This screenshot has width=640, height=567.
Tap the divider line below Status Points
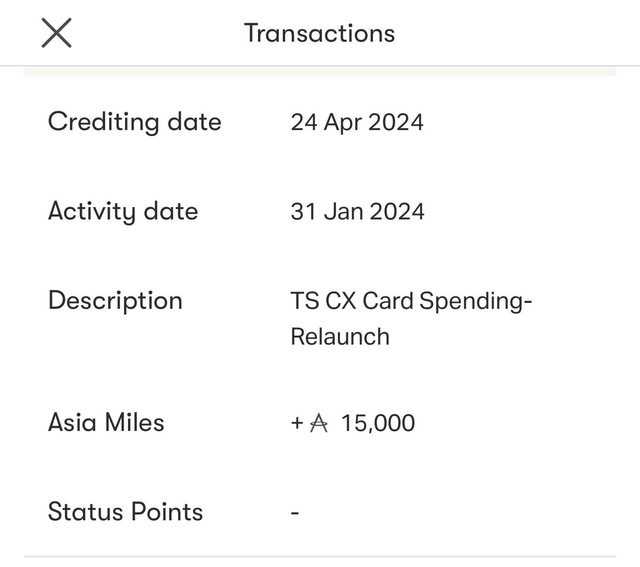click(320, 556)
